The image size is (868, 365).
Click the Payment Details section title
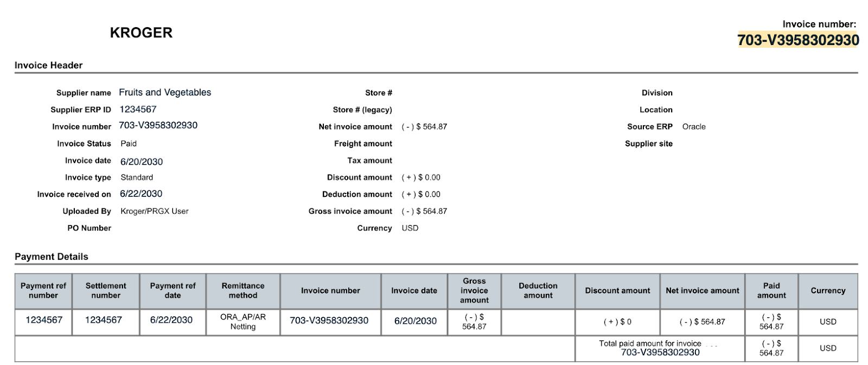[x=52, y=257]
